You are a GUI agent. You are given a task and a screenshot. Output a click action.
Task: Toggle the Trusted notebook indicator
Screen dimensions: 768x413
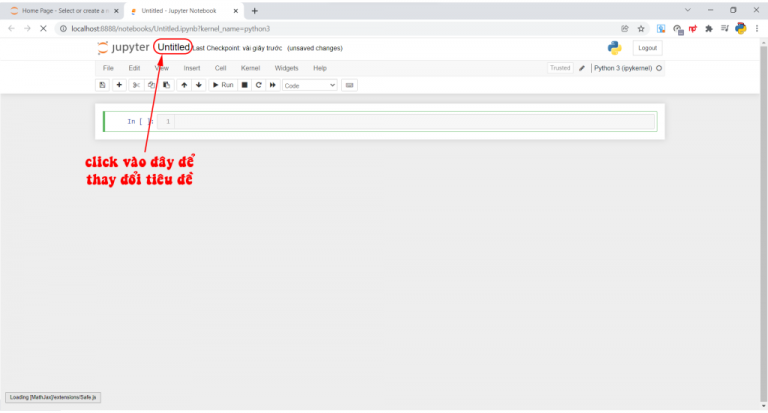pos(560,68)
